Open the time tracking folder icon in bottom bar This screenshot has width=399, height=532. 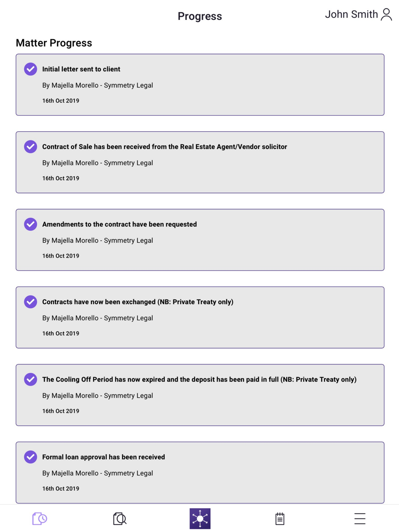[40, 518]
